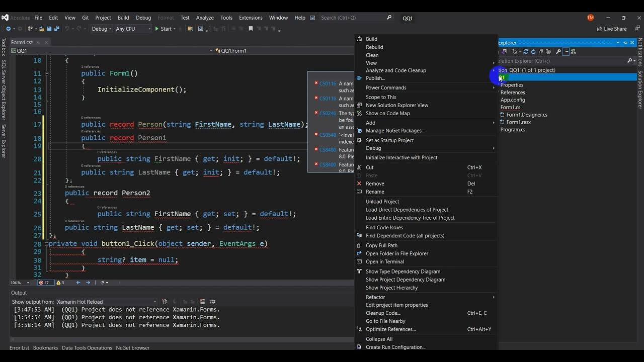Collapse the button1_Click method outline toggle

point(46,244)
